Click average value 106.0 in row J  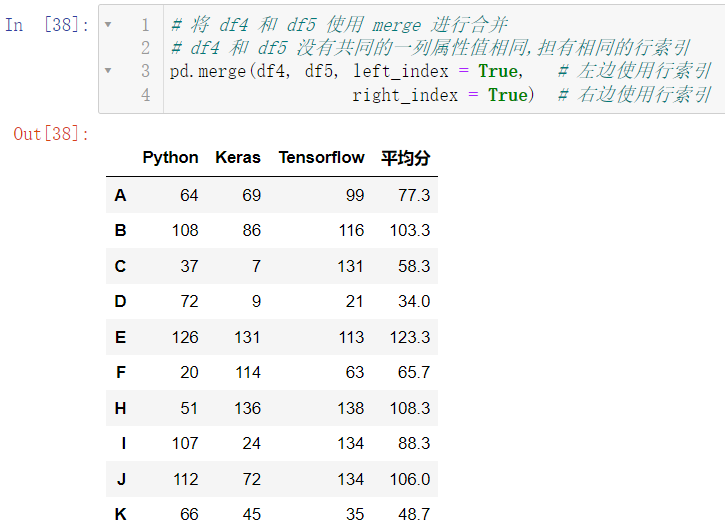click(x=410, y=480)
